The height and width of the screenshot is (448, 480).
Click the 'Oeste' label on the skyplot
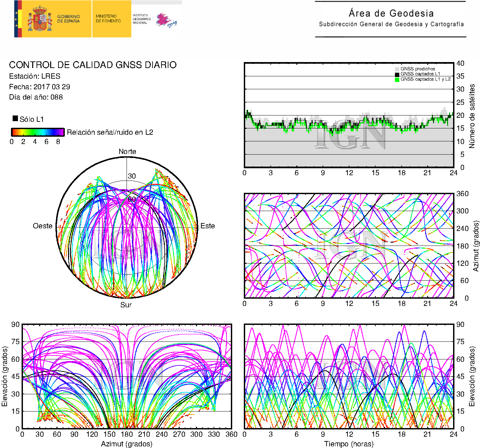tap(43, 226)
